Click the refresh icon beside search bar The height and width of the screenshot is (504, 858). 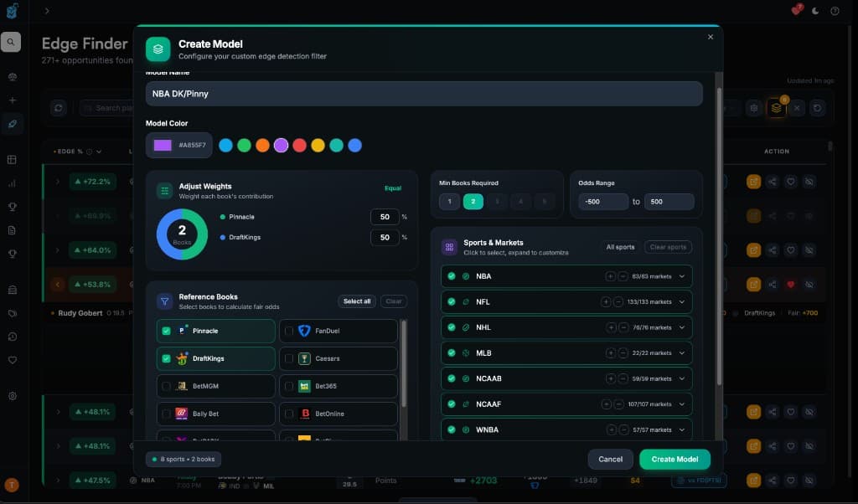[x=58, y=108]
